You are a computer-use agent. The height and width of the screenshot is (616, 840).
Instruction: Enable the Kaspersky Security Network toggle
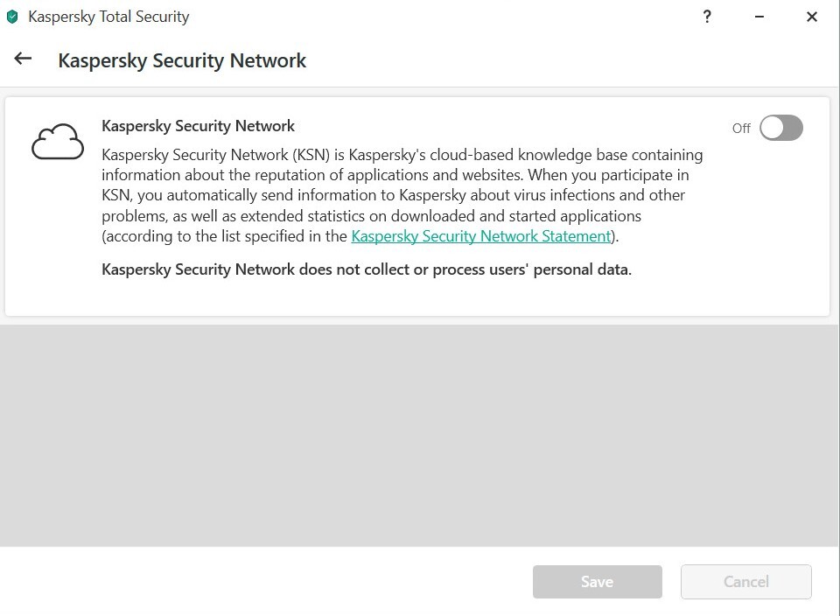click(x=780, y=128)
